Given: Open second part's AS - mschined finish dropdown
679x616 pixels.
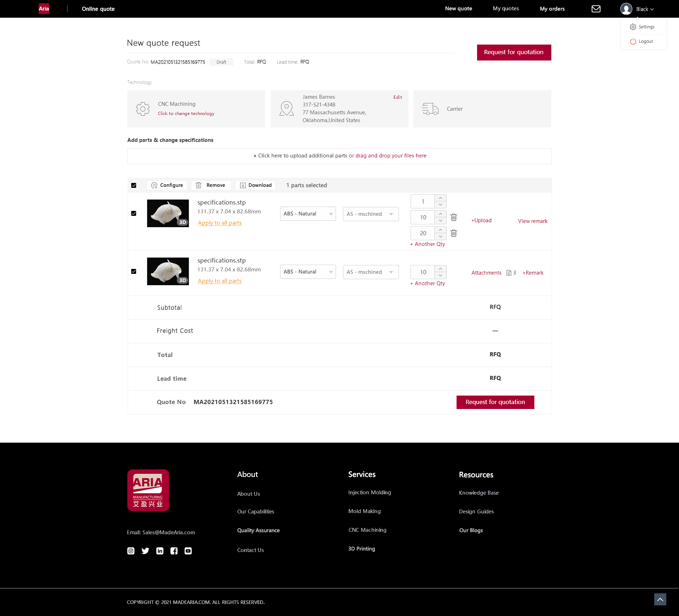Looking at the screenshot, I should pos(371,272).
